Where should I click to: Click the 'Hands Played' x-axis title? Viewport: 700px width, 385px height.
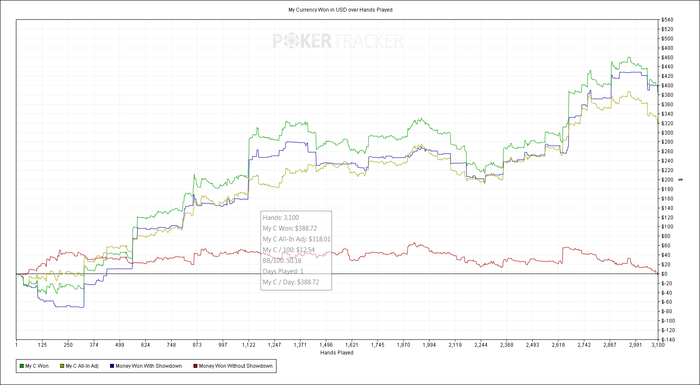coord(337,352)
